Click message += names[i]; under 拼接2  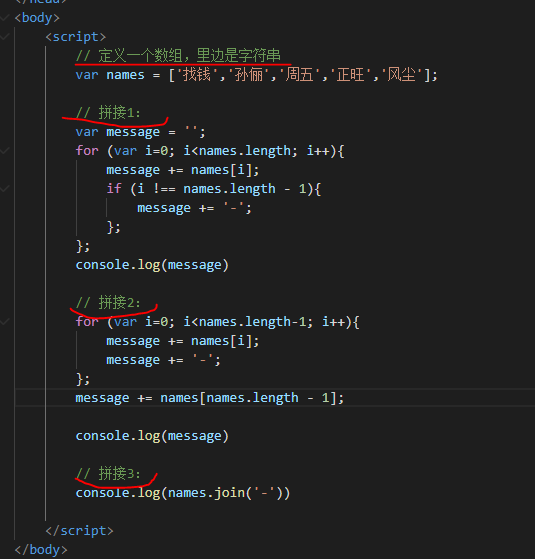click(x=182, y=341)
